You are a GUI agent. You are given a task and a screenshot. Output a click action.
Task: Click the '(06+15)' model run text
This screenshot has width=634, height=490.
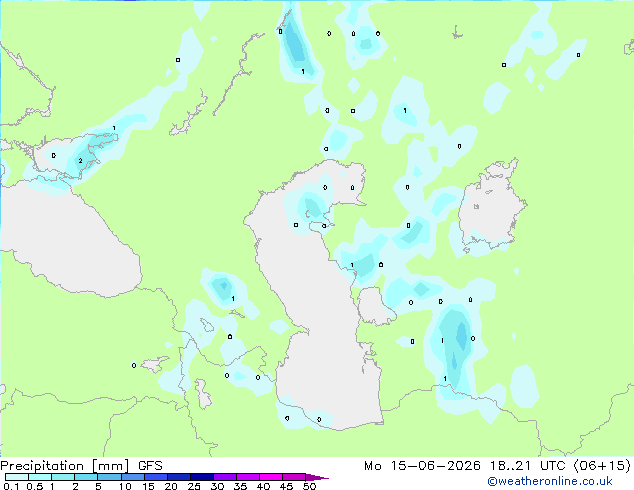(x=602, y=466)
